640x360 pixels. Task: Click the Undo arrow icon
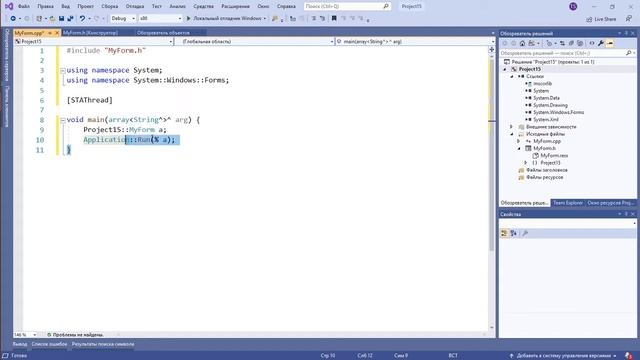[82, 18]
